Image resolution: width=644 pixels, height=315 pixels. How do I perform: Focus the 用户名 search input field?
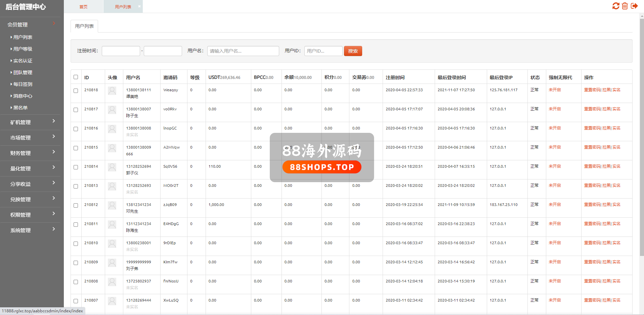tap(243, 51)
